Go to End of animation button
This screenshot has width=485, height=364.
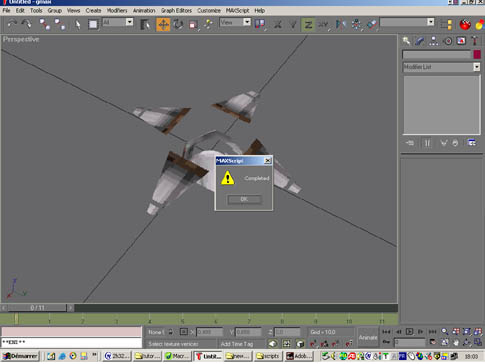tap(432, 332)
